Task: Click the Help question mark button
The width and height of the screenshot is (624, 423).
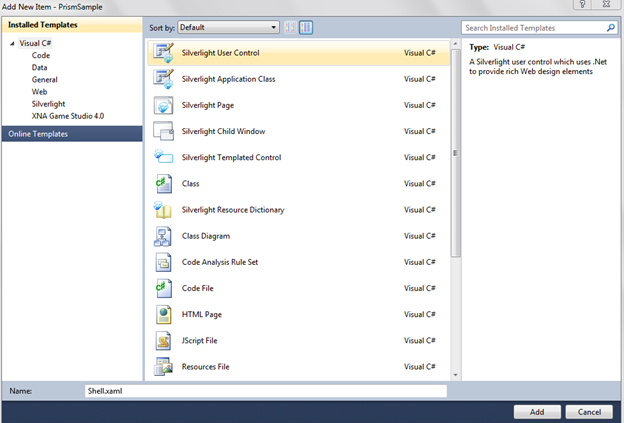Action: click(x=582, y=4)
